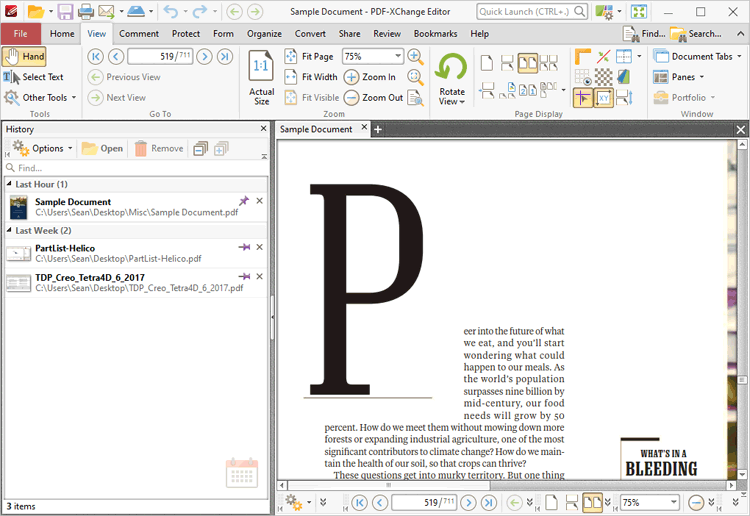Toggle pin on Sample Document entry
This screenshot has width=750, height=516.
pos(244,201)
